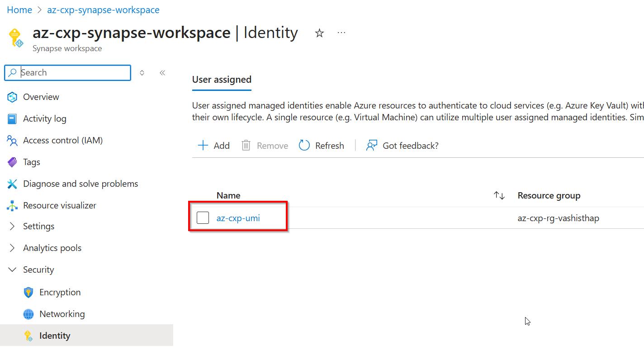Click the Activity log book icon
The width and height of the screenshot is (644, 350).
point(12,119)
